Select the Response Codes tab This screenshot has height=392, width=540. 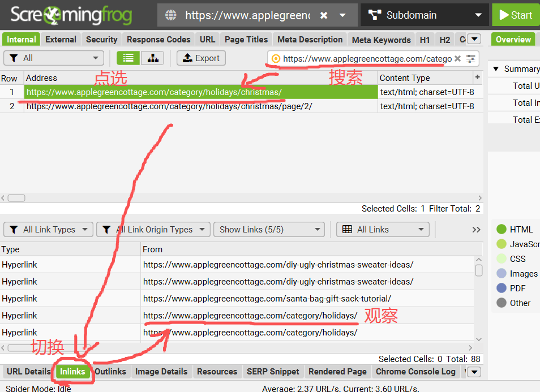[158, 40]
